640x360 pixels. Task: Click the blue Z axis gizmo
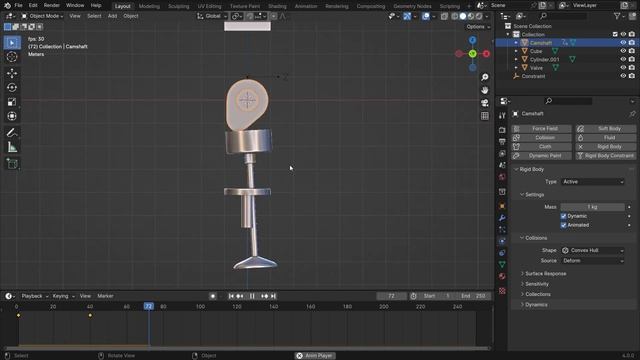pyautogui.click(x=472, y=40)
